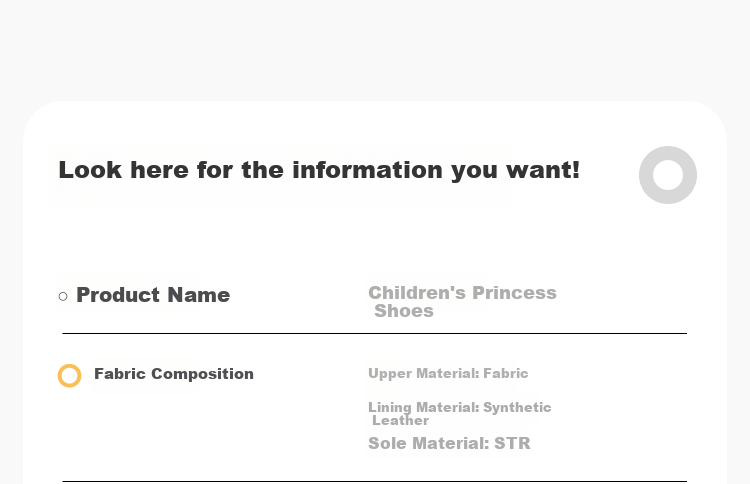
Task: Click the gray ring icon beside the heading
Action: click(668, 175)
